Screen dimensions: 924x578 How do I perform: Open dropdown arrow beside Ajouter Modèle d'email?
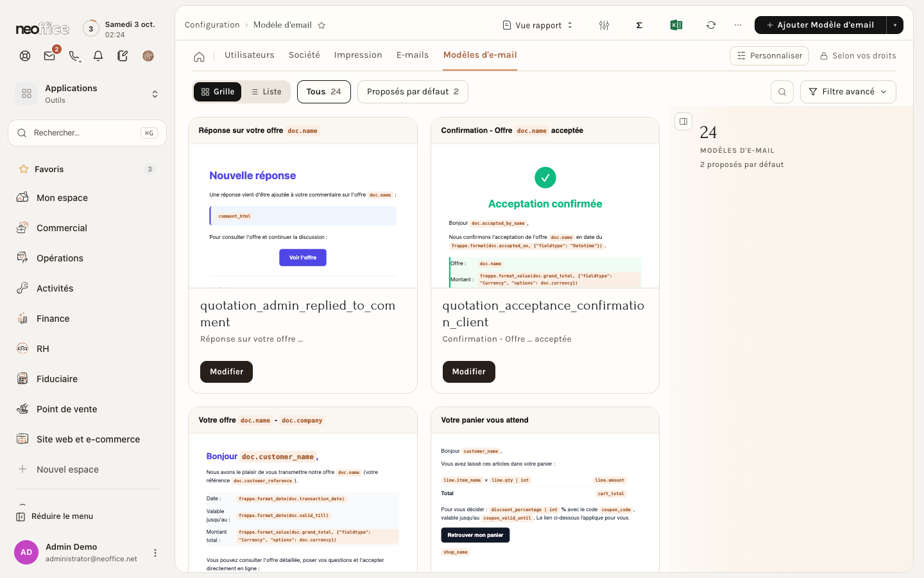pyautogui.click(x=894, y=25)
